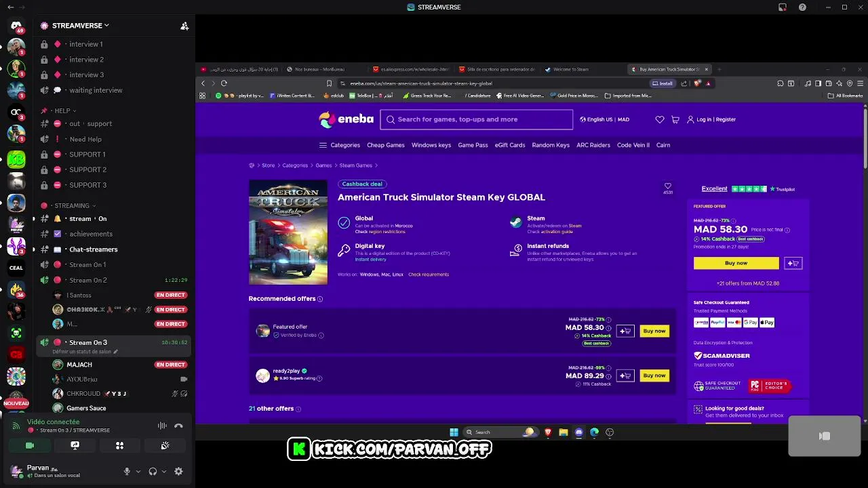Click American Truck Simulator cover image
Viewport: 868px width, 488px height.
click(288, 232)
